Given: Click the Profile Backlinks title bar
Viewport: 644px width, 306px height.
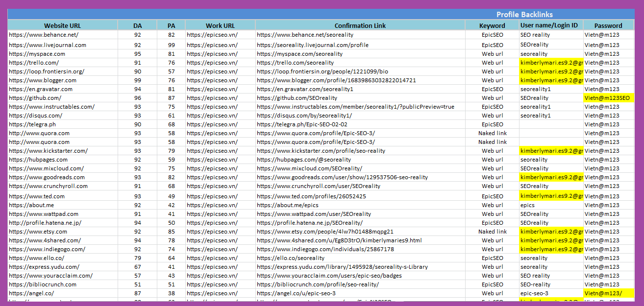Looking at the screenshot, I should [524, 15].
